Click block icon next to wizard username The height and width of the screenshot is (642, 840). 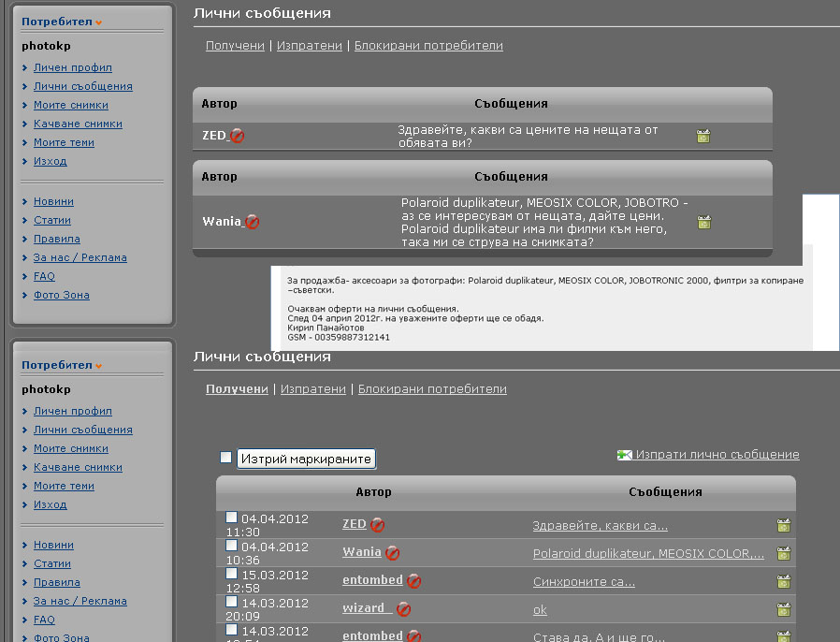[x=404, y=609]
